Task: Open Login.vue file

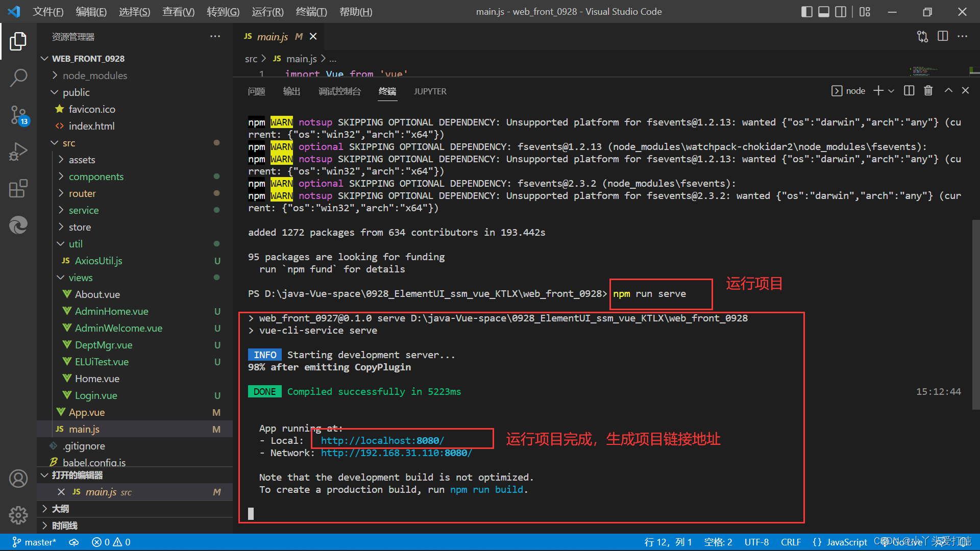Action: [x=135, y=395]
